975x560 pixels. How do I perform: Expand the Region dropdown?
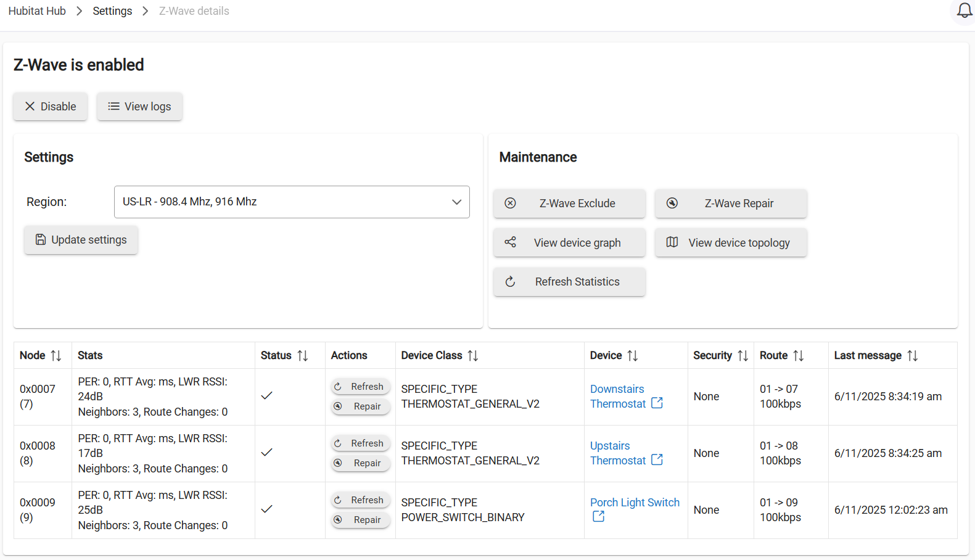[292, 202]
